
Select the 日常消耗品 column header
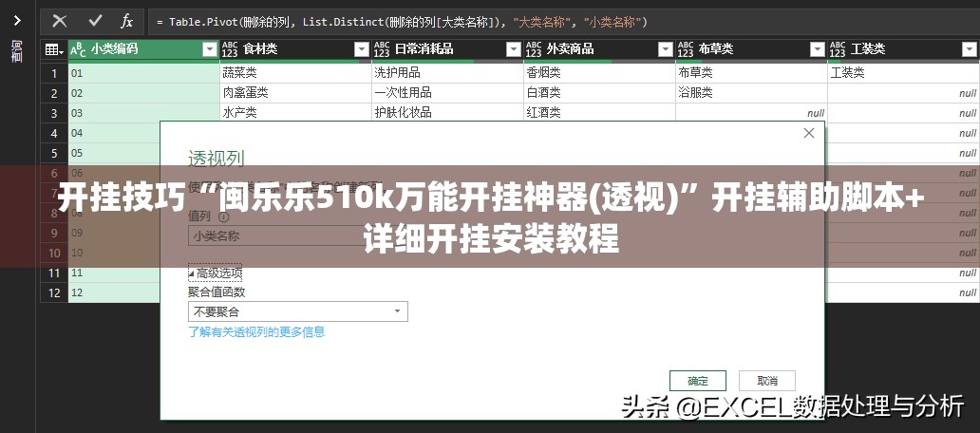pos(447,49)
